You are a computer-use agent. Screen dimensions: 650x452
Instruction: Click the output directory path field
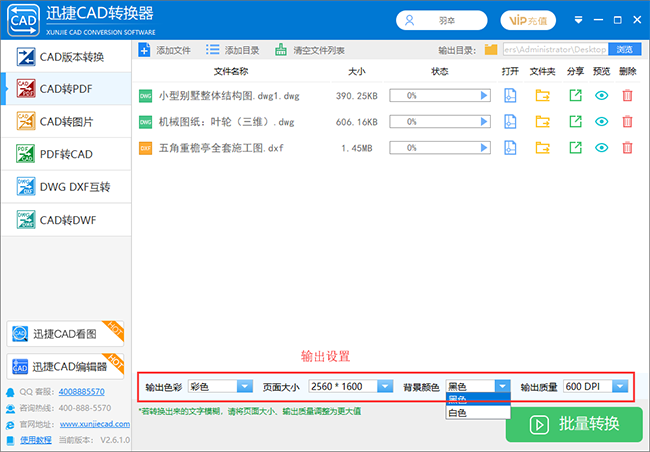pos(555,49)
